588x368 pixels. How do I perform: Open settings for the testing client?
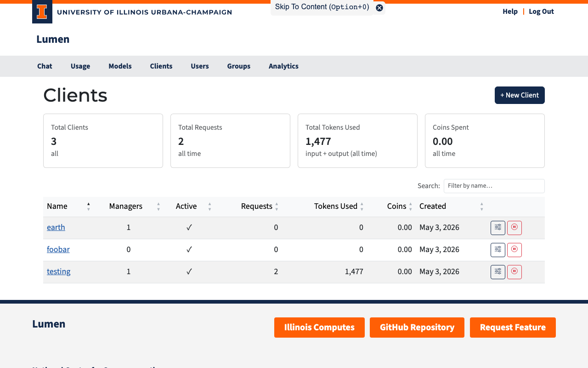click(x=498, y=272)
